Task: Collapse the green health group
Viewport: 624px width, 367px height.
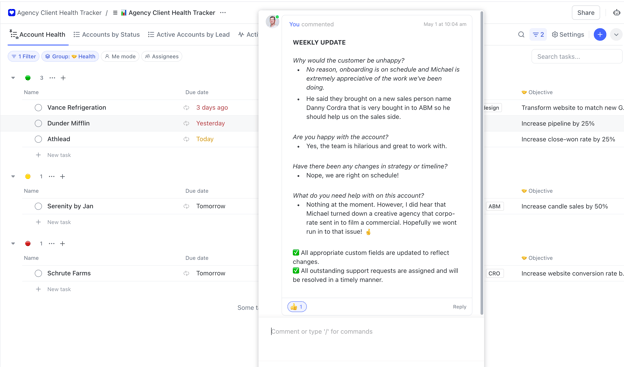Action: (x=13, y=78)
